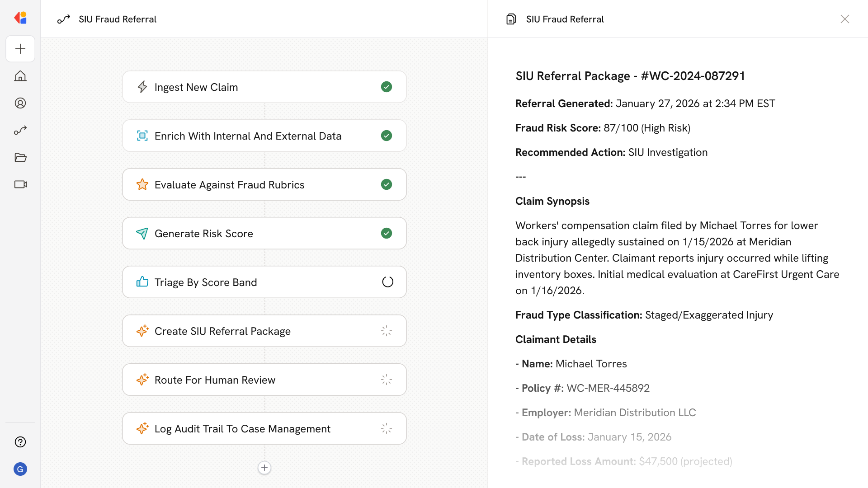
Task: Open the Home icon in sidebar
Action: tap(20, 76)
